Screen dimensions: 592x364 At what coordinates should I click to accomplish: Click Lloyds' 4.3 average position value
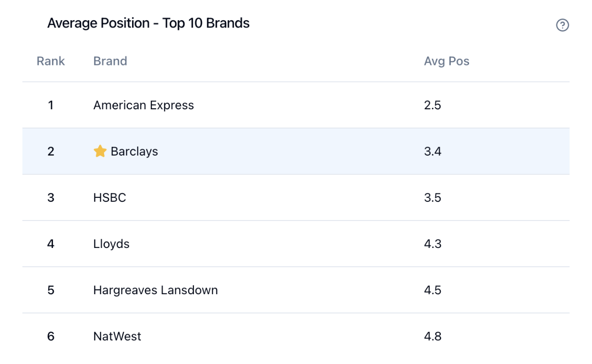click(x=432, y=244)
